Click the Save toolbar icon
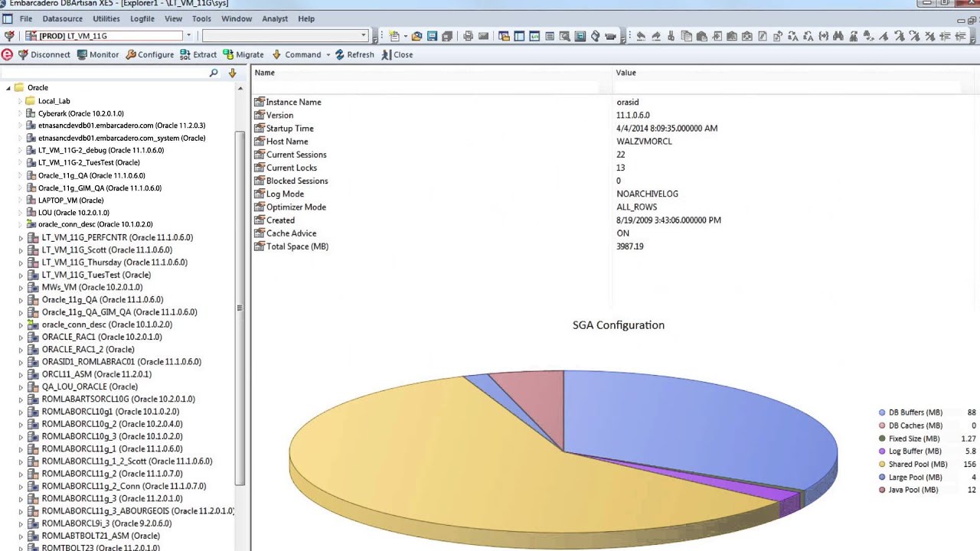This screenshot has width=980, height=551. (432, 36)
